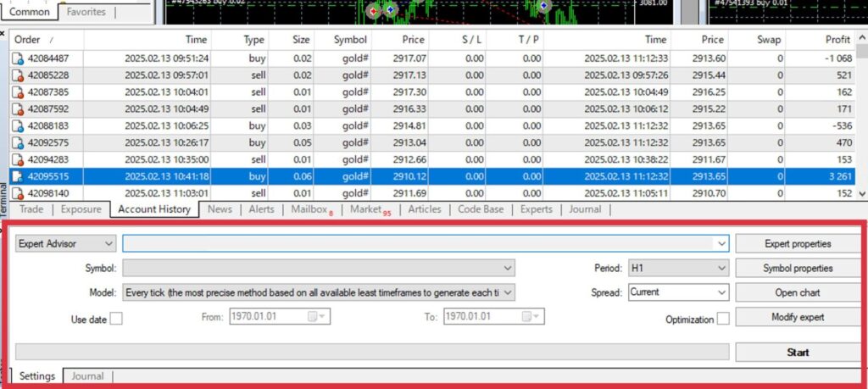Viewport: 868px width, 389px height.
Task: Open the Spread dropdown showing Current
Action: click(x=679, y=292)
